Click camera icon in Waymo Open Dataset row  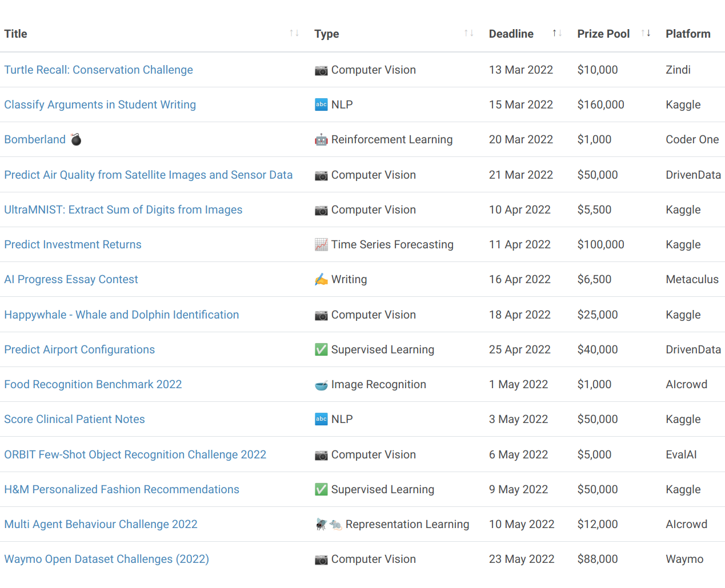321,559
